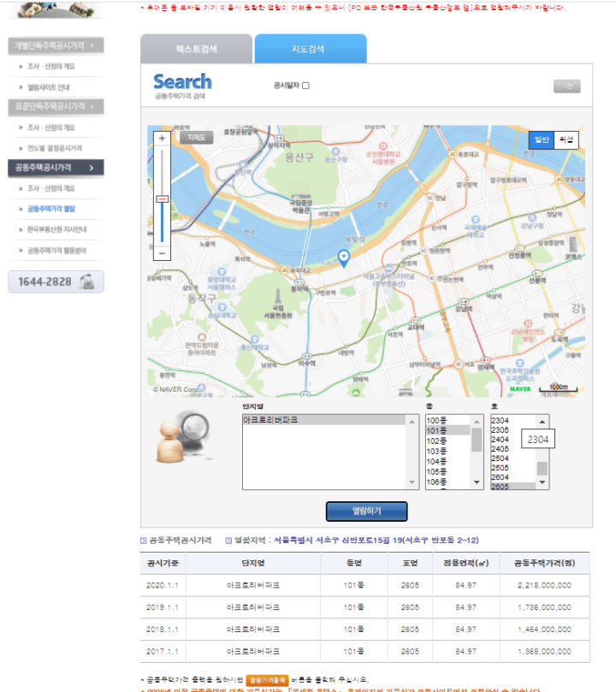
Task: Click the 전용면적(㎡) column header
Action: 466,563
